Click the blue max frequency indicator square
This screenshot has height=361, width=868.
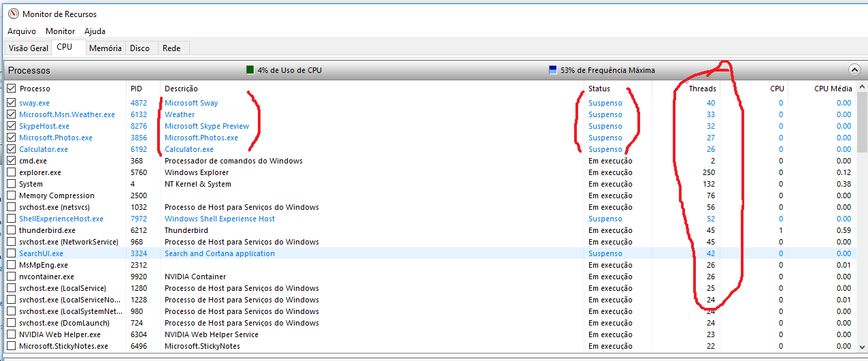pyautogui.click(x=553, y=70)
